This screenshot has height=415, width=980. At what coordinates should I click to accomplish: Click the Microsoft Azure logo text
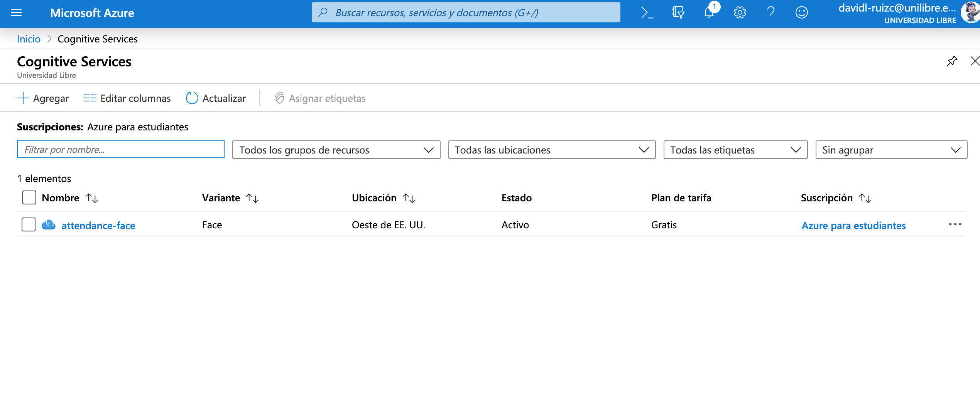92,13
